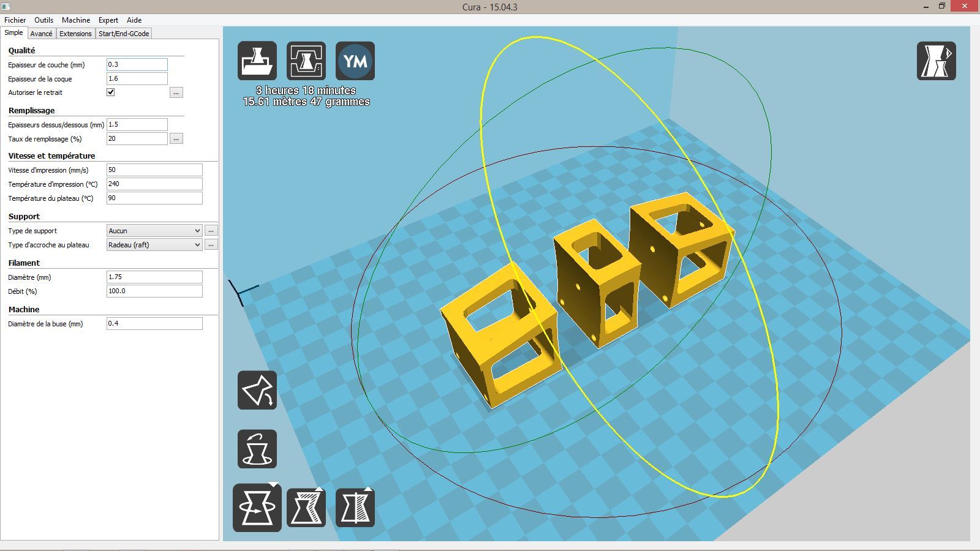Select the Rotate tool icon
The image size is (980, 551).
pyautogui.click(x=257, y=507)
